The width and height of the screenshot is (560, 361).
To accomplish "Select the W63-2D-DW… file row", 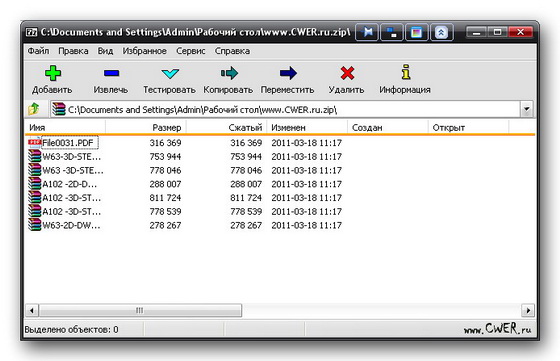I will 71,225.
